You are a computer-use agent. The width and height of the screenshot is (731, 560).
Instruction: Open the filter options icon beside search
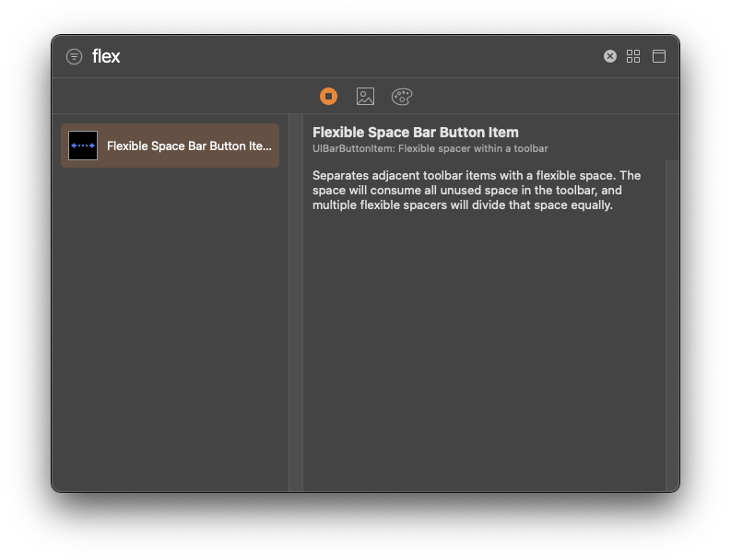point(74,56)
